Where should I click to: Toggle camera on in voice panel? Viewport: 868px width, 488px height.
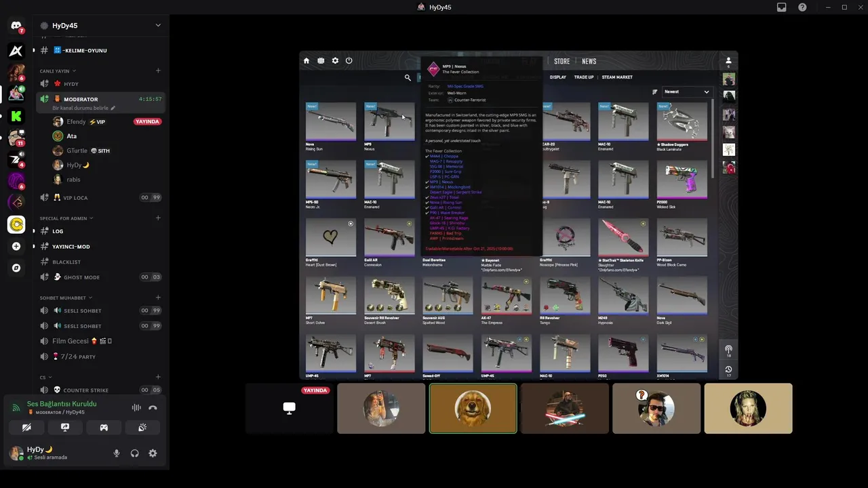(x=26, y=428)
